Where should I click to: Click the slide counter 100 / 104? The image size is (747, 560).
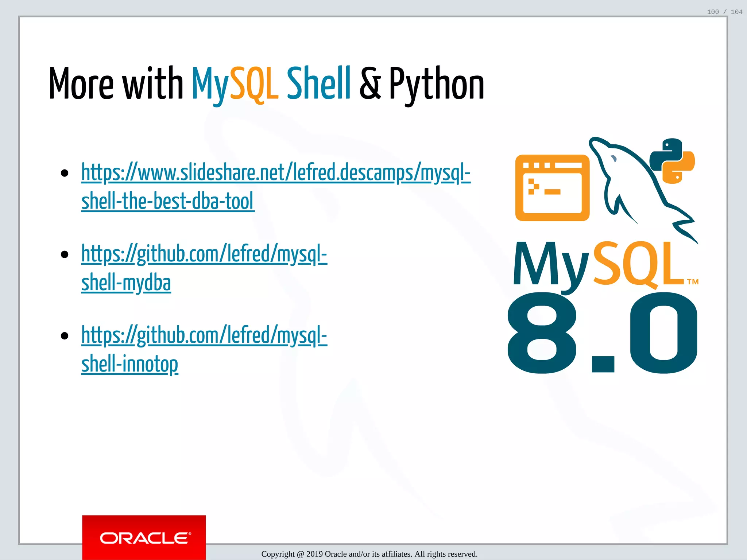[x=724, y=12]
